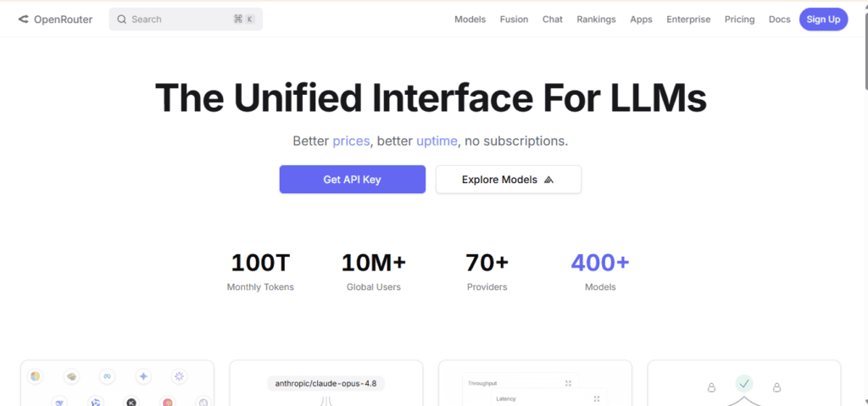Select the black K provider icon
The width and height of the screenshot is (868, 406).
click(x=131, y=402)
